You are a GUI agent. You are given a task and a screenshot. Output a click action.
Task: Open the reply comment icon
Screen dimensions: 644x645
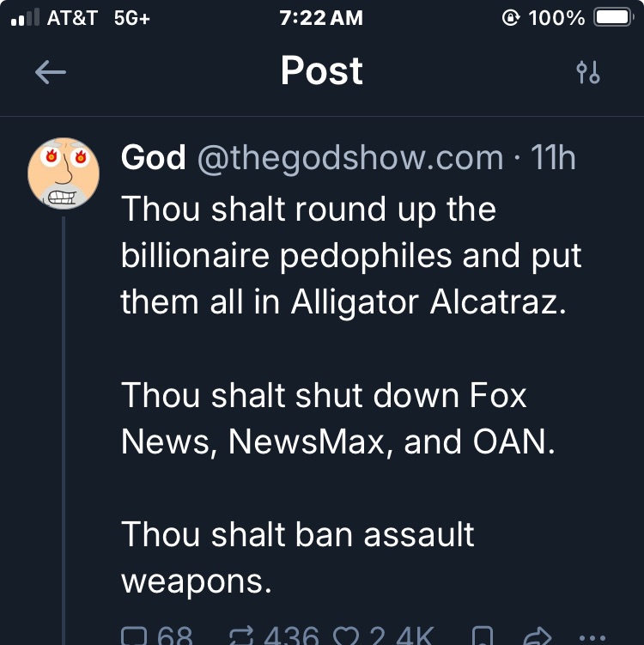coord(135,636)
